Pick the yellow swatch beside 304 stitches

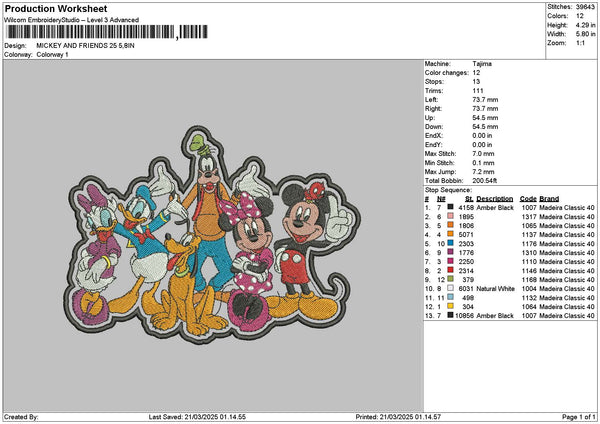(450, 306)
